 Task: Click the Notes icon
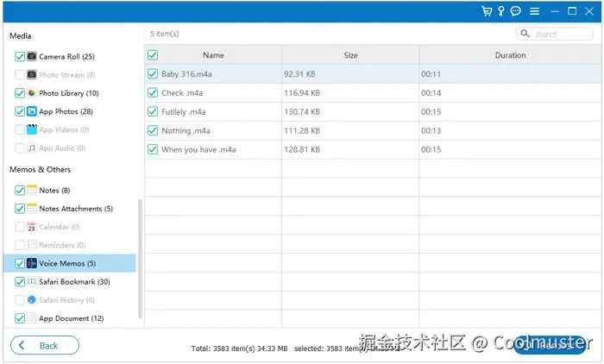[32, 190]
